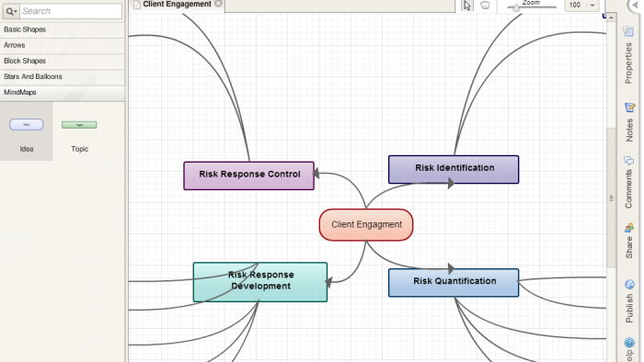
Task: Select the pointer arrow tool
Action: (467, 6)
